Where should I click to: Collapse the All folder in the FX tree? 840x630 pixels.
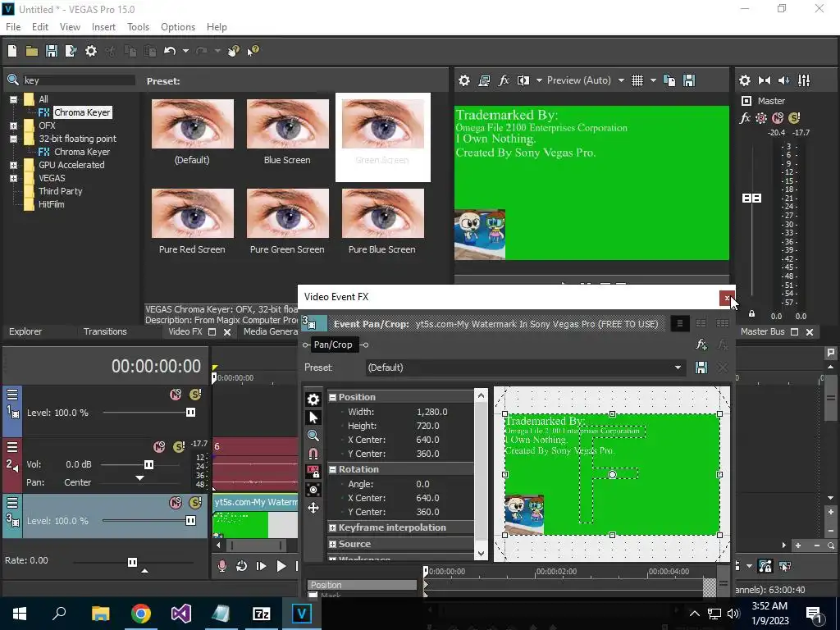pyautogui.click(x=13, y=99)
